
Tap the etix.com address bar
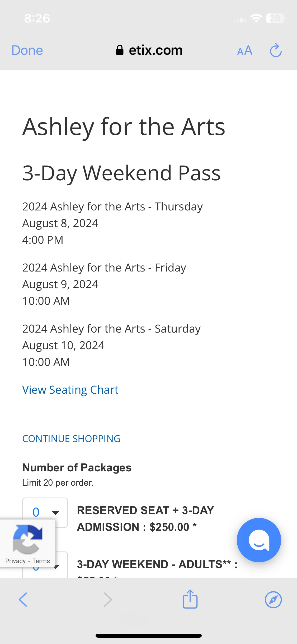click(x=149, y=50)
